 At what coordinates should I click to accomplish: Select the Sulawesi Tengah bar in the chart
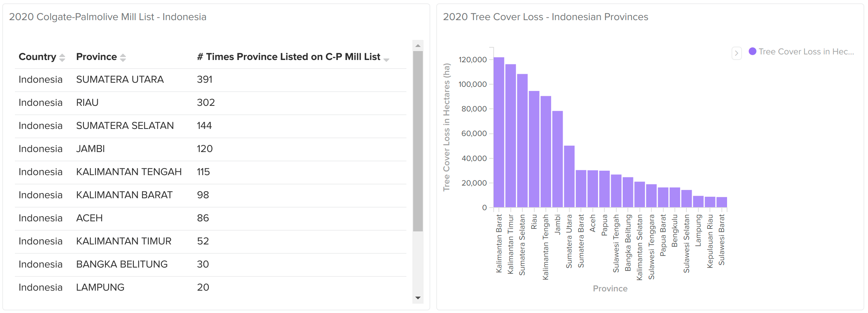tap(616, 191)
